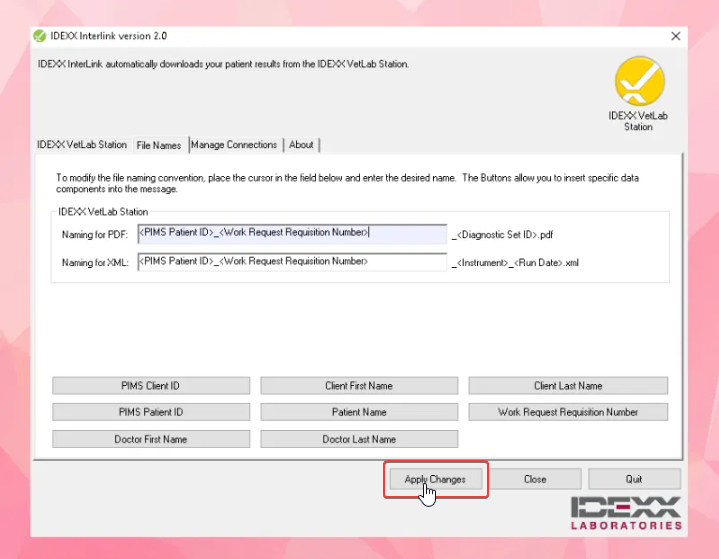
Task: Click the Close button at bottom
Action: coord(535,479)
